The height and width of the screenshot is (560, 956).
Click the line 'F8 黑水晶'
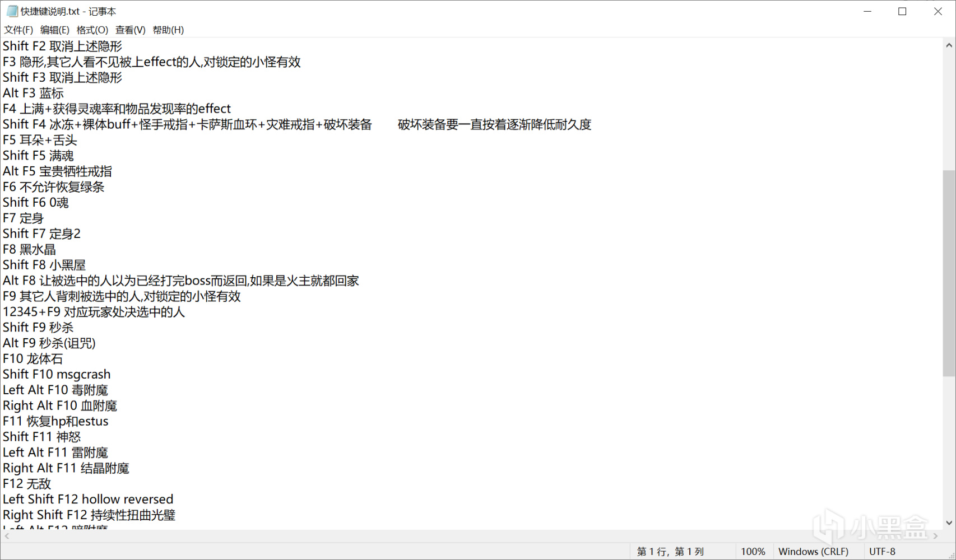(x=29, y=250)
